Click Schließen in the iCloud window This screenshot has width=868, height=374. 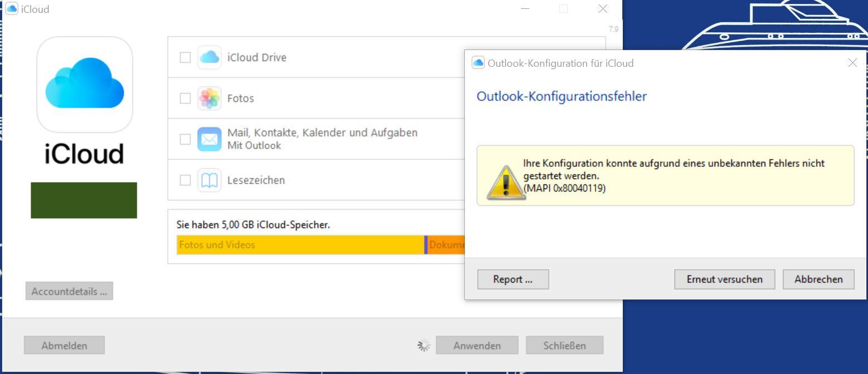point(564,346)
